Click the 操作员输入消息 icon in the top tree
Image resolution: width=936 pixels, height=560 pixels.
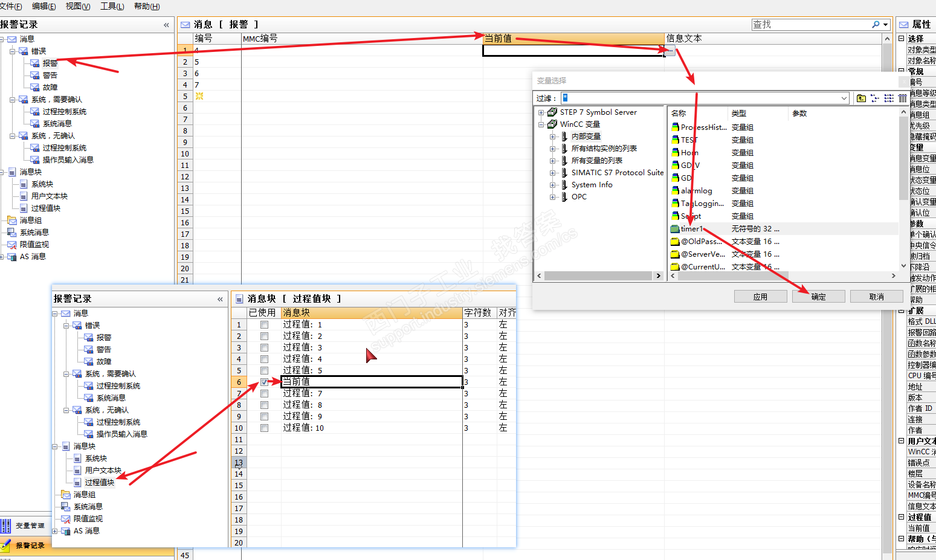35,160
